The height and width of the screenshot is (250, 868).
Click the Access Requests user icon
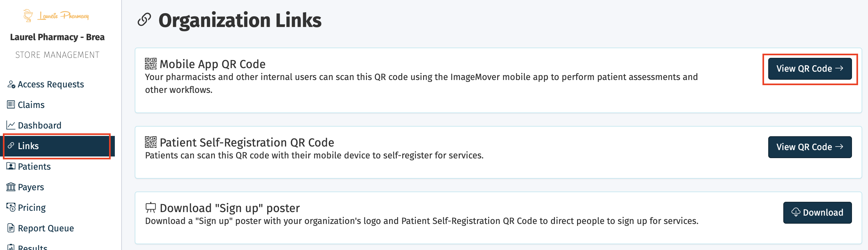pyautogui.click(x=11, y=84)
